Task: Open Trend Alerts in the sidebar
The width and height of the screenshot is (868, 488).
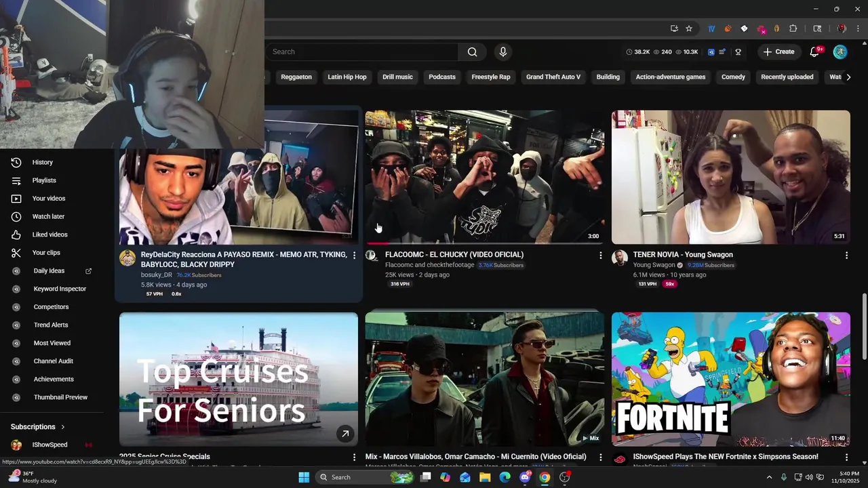Action: click(52, 325)
